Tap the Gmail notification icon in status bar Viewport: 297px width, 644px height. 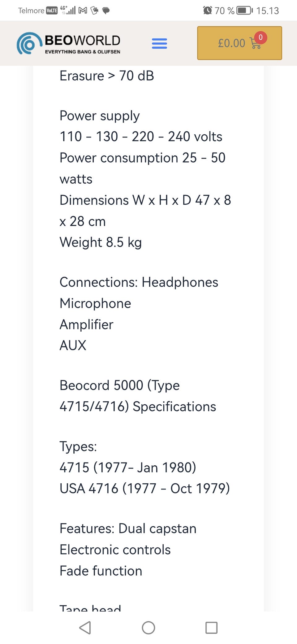(83, 11)
